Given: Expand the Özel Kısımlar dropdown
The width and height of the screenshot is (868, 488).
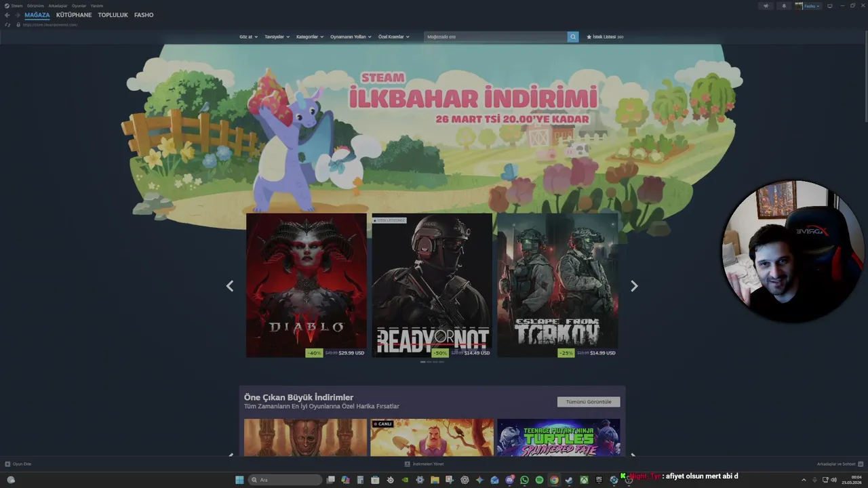Looking at the screenshot, I should (393, 37).
